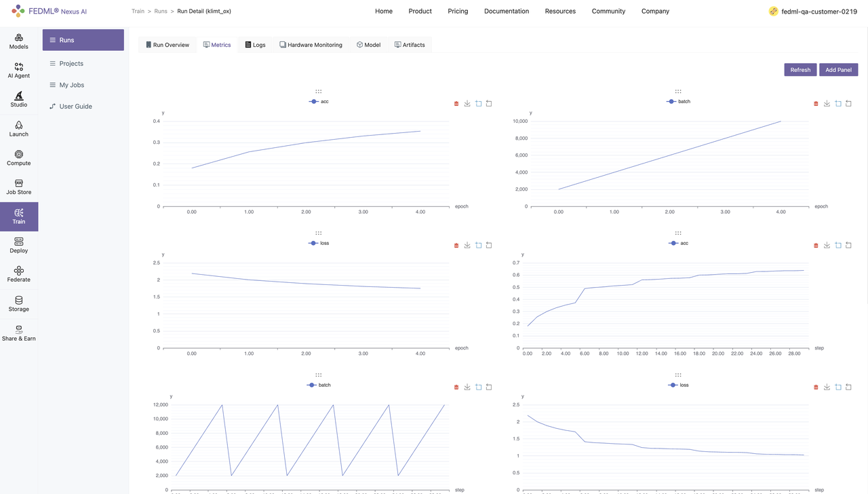Switch to the Model tab

pos(368,45)
